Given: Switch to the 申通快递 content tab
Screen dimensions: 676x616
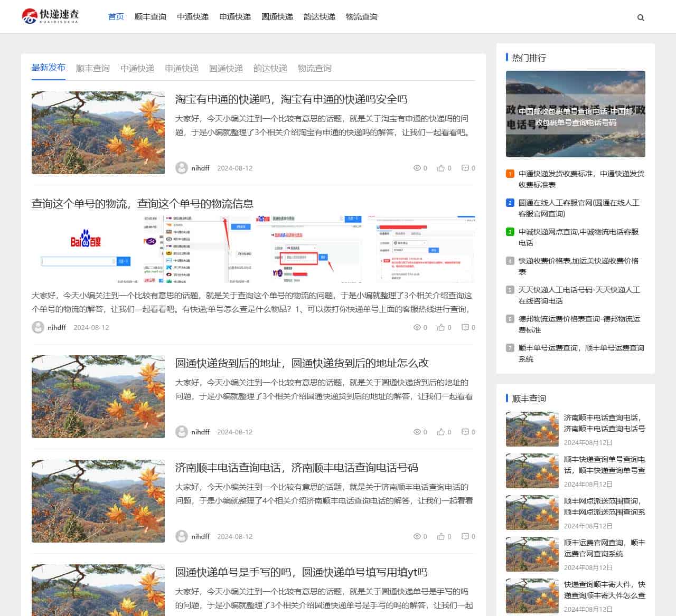Looking at the screenshot, I should coord(182,68).
